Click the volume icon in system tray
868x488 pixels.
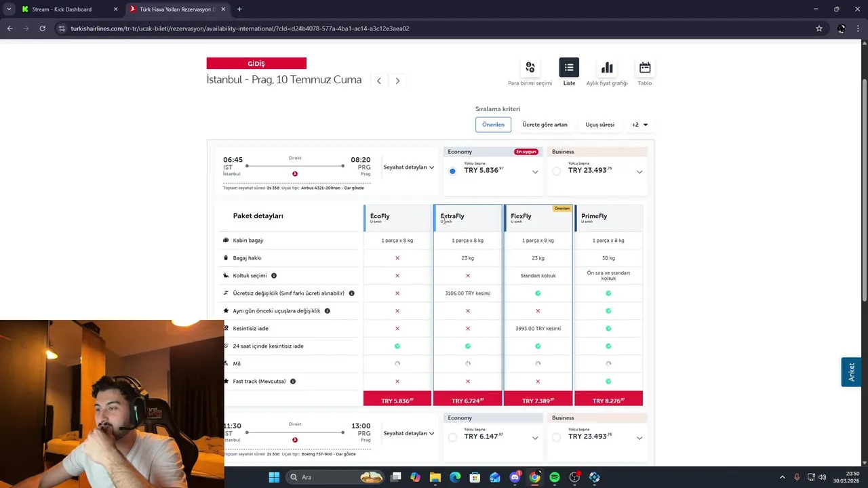pyautogui.click(x=822, y=477)
